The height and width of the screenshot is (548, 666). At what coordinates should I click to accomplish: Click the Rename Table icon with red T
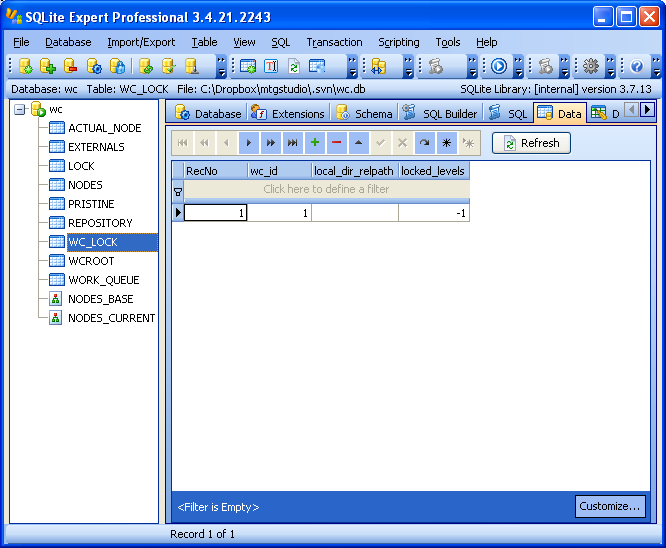[x=271, y=66]
